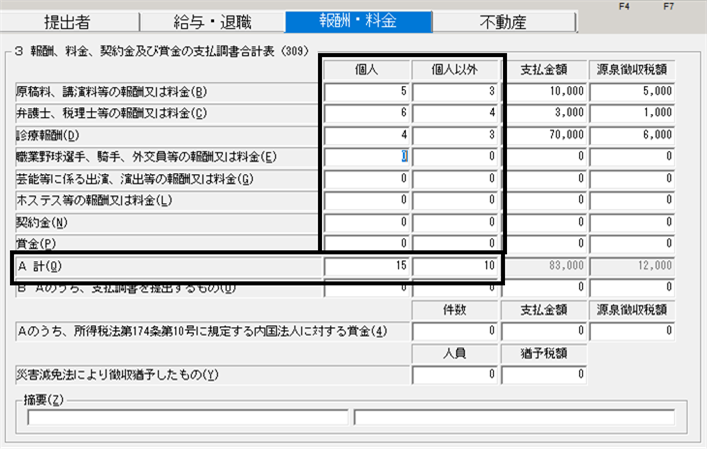Click 源泉徴収税額 6,000 in 診療報酬(D) row
Viewport: 707px width, 449px height.
(632, 135)
